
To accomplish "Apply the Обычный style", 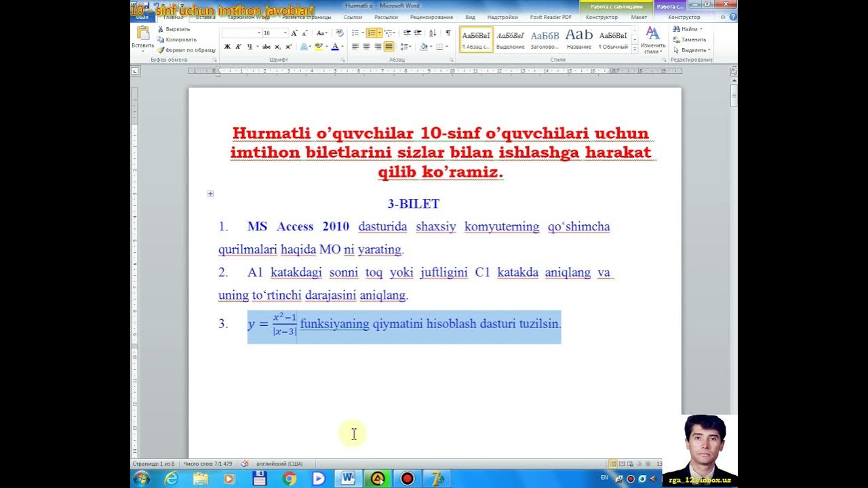I will click(613, 39).
